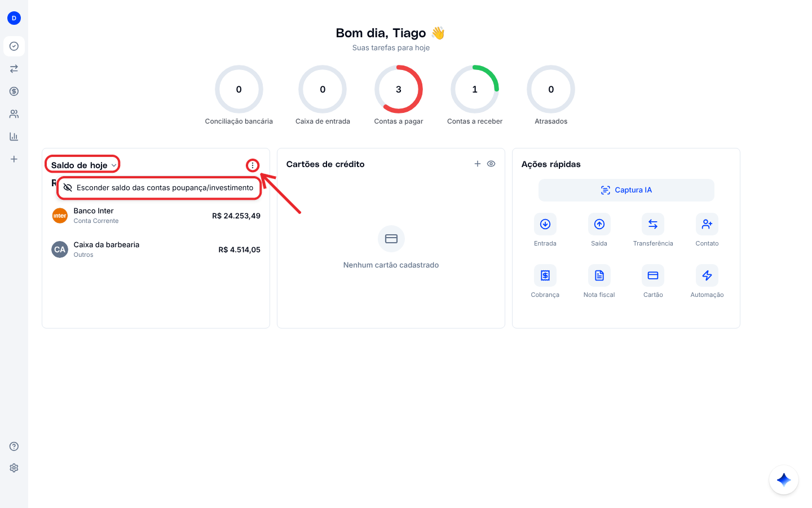This screenshot has height=508, width=812.
Task: Select the Caixa da barbearia account row
Action: tap(156, 249)
